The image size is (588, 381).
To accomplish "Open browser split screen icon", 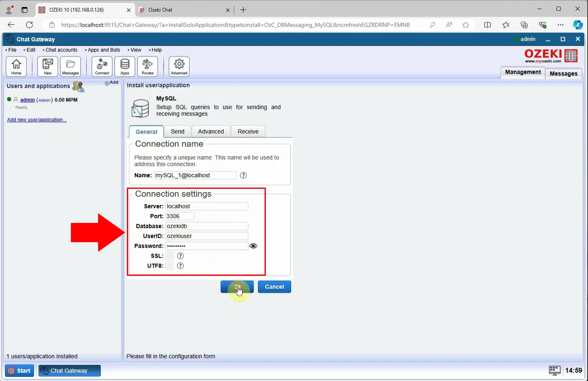I will 488,25.
